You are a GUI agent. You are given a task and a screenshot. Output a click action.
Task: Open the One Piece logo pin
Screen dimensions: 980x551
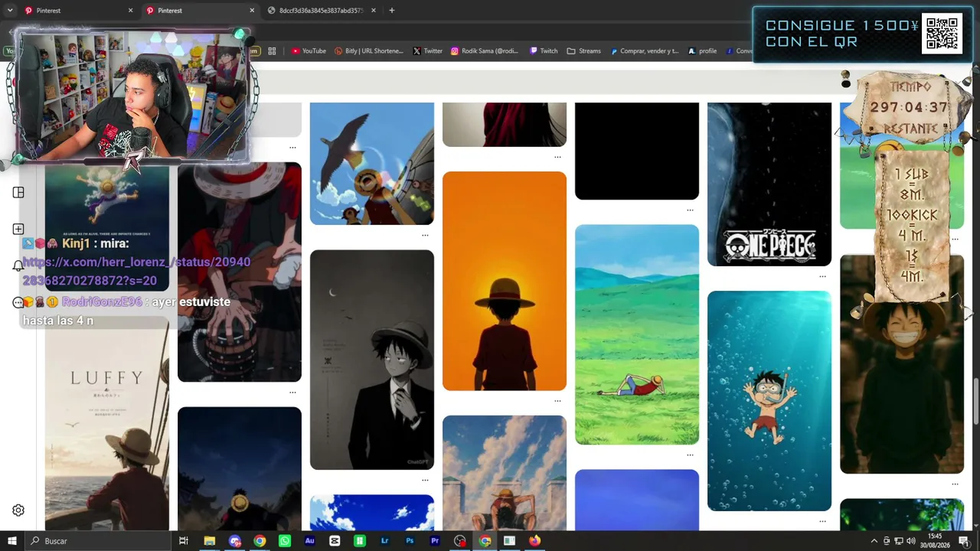coord(769,184)
